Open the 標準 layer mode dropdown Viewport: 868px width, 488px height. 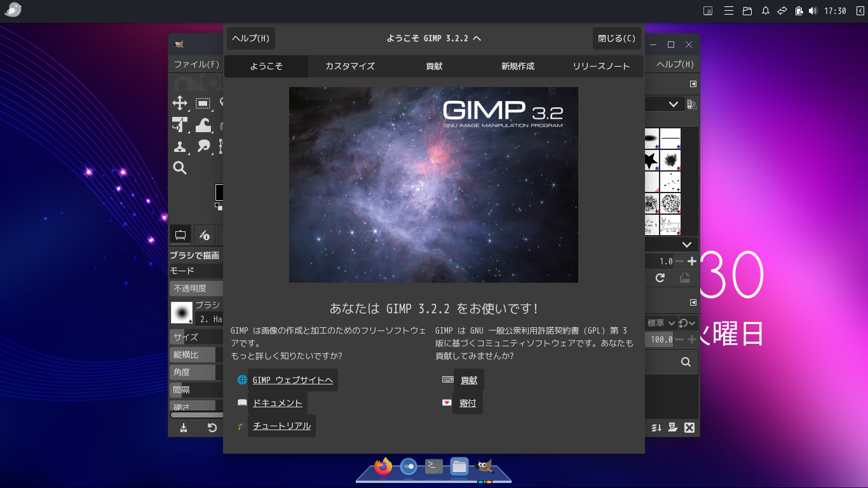pyautogui.click(x=661, y=323)
